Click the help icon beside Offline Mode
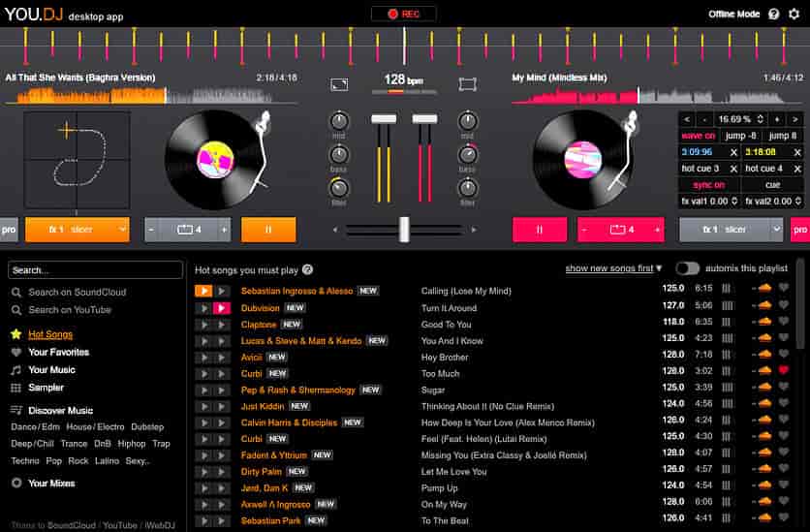Viewport: 810px width, 532px height. point(773,15)
